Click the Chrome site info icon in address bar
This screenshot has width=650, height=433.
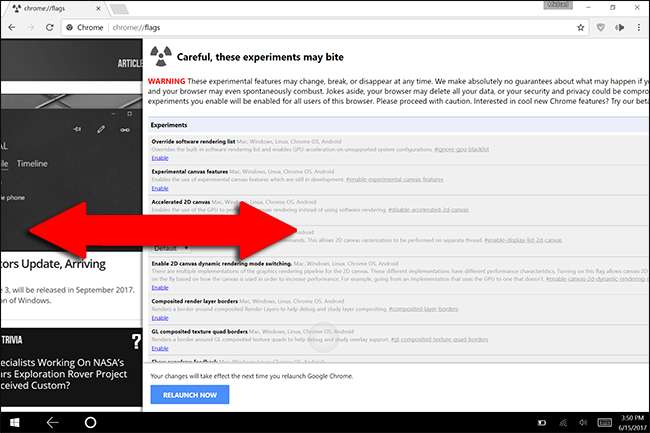(x=70, y=27)
